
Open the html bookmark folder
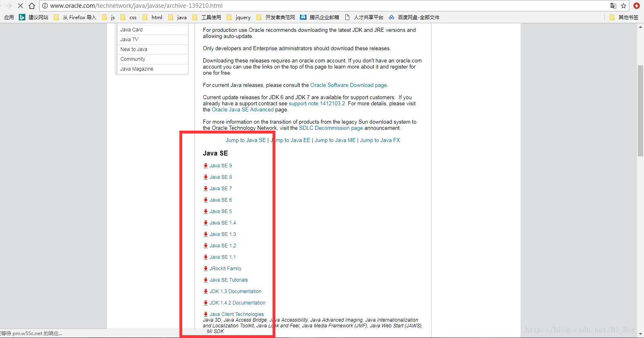152,17
